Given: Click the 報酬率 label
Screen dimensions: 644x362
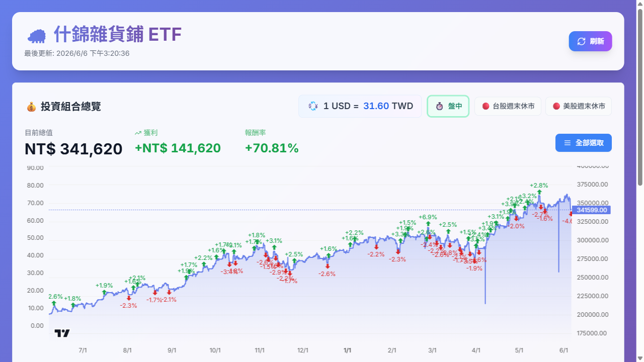Looking at the screenshot, I should (x=256, y=133).
